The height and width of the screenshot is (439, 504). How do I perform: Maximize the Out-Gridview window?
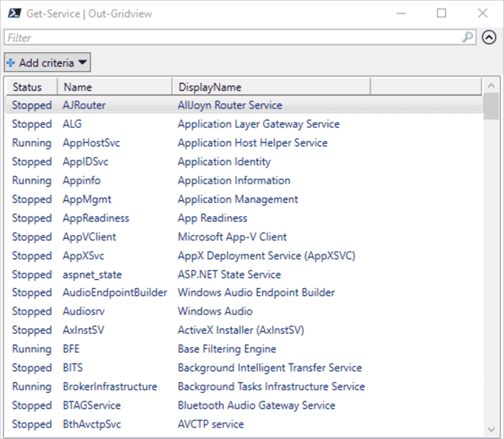pos(441,13)
